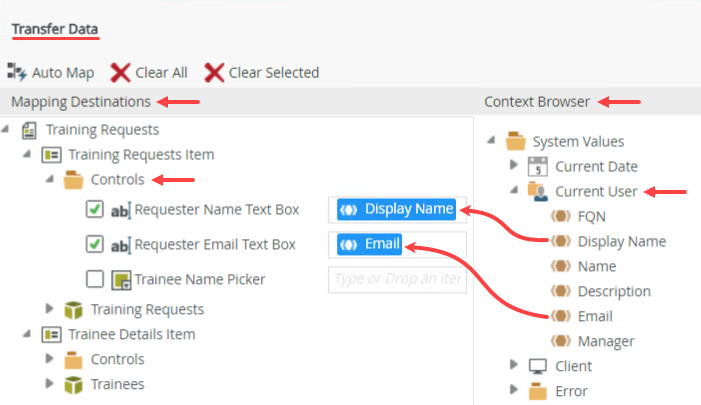
Task: Select 'Manager' text under Current User
Action: point(606,342)
